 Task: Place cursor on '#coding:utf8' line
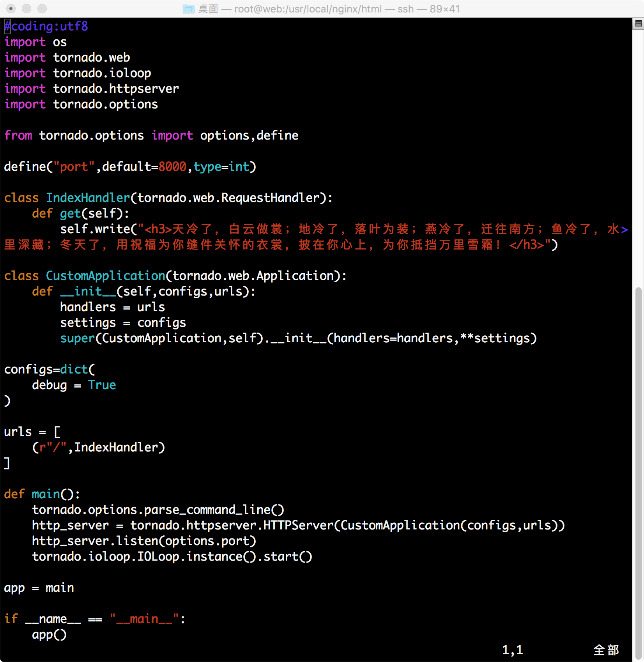(46, 26)
